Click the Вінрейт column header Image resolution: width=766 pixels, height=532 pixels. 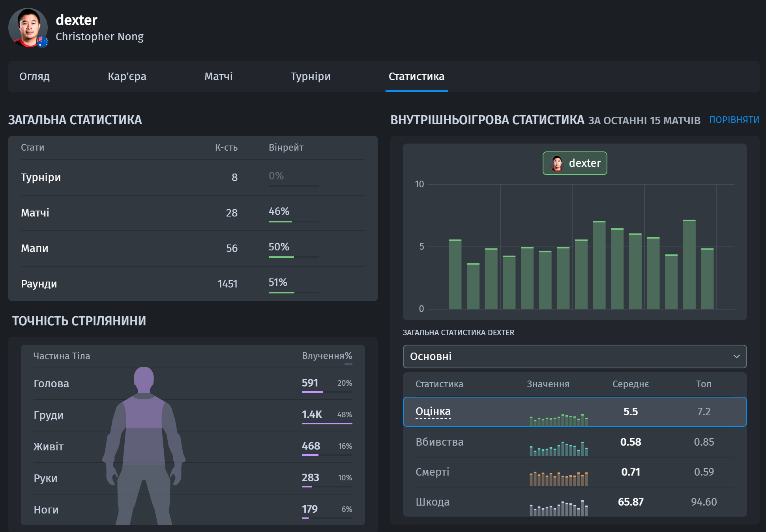click(x=286, y=147)
